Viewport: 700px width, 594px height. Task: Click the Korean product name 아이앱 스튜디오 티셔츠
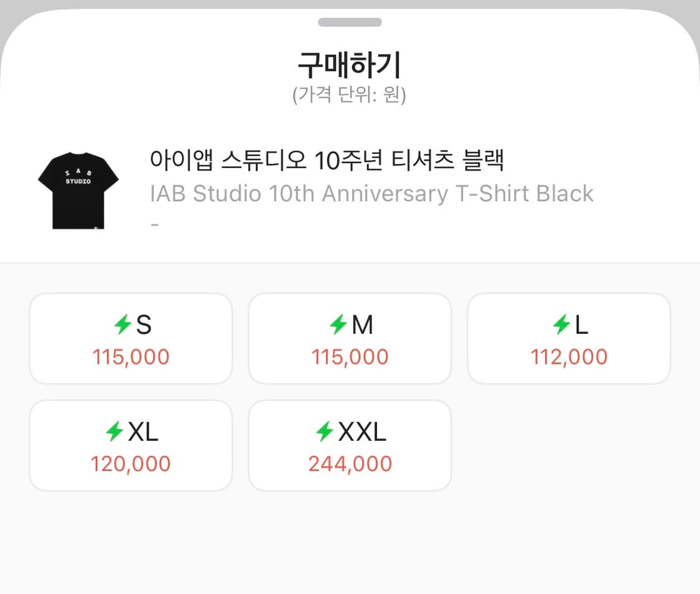[329, 160]
